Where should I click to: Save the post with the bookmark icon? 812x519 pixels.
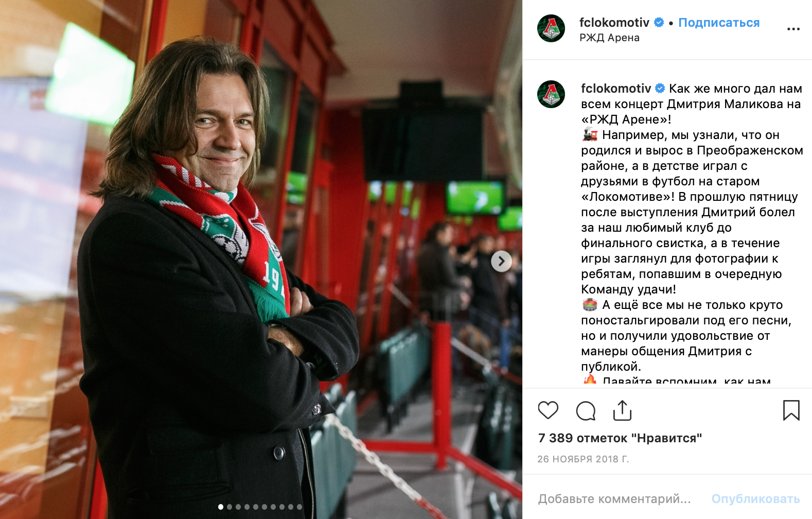pos(791,410)
